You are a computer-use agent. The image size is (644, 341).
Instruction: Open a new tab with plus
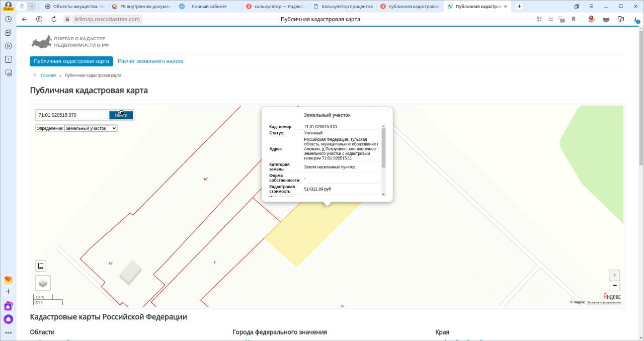pyautogui.click(x=519, y=7)
